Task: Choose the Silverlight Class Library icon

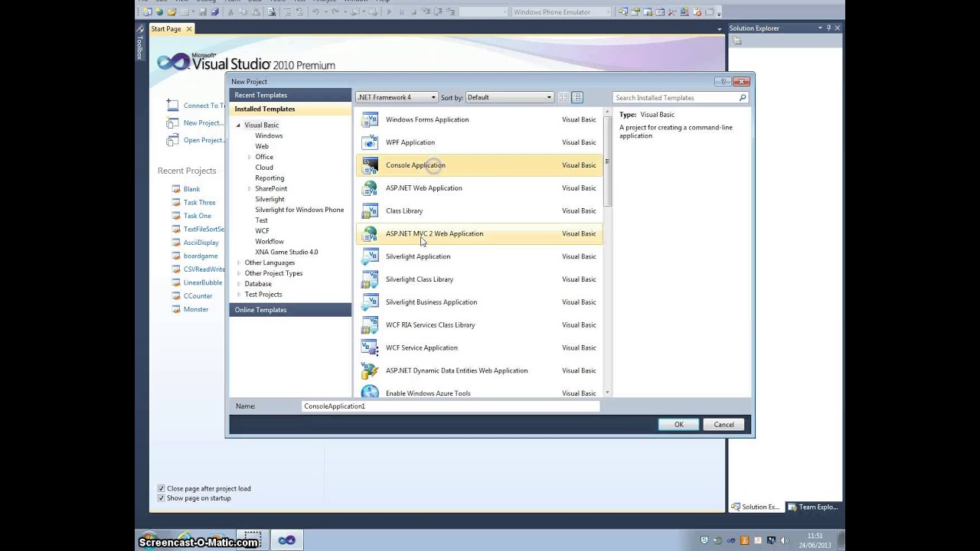Action: tap(370, 279)
